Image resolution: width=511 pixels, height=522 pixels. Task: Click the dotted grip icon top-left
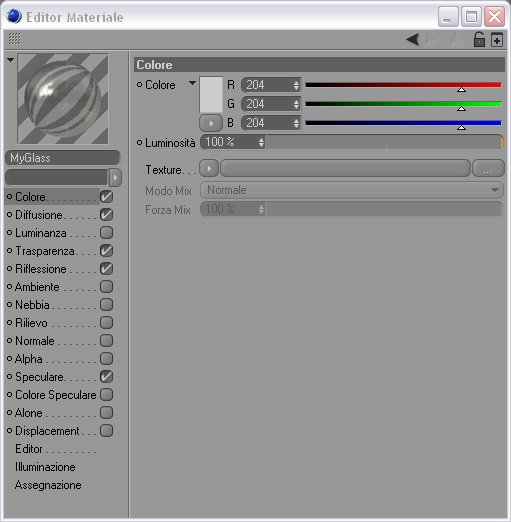click(14, 39)
